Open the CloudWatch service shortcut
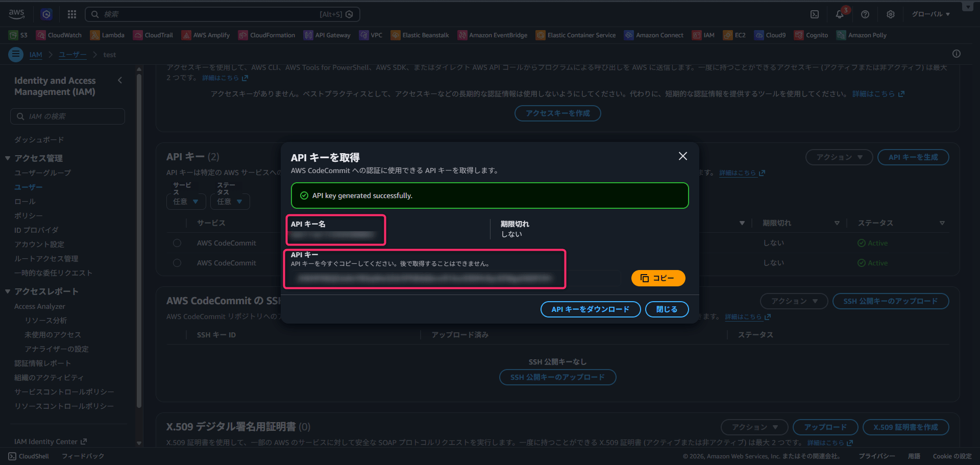The width and height of the screenshot is (980, 465). [x=59, y=35]
